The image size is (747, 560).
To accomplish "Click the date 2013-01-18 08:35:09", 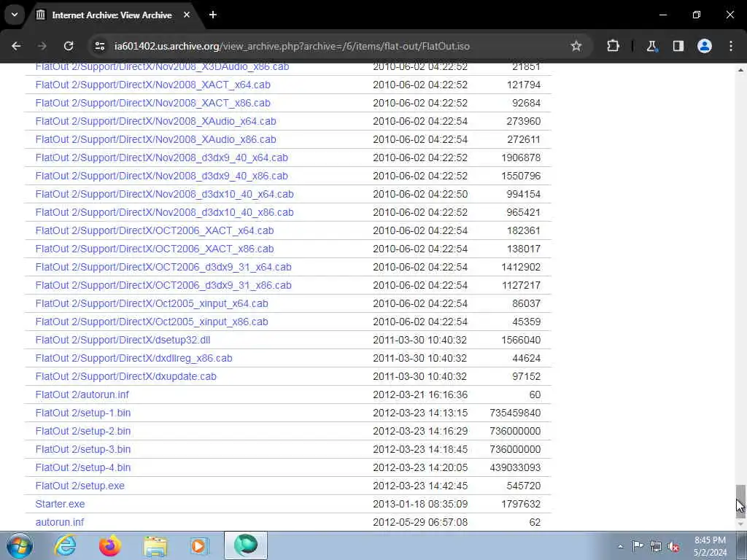I will [420, 504].
